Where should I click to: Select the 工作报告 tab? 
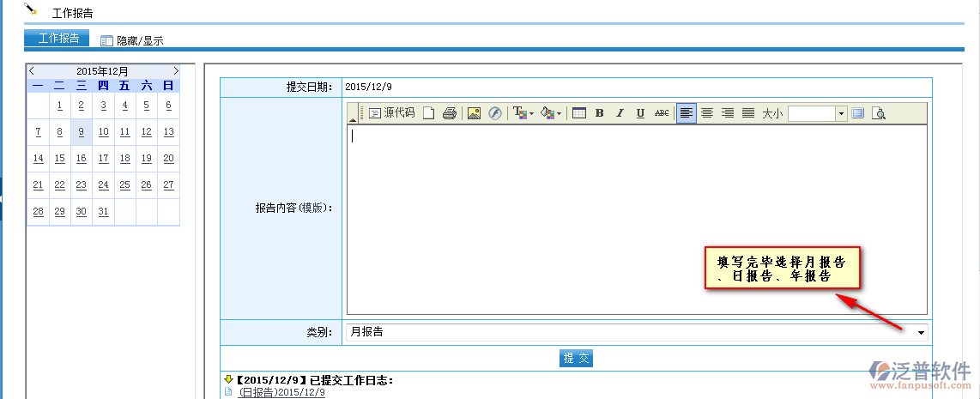coord(57,38)
